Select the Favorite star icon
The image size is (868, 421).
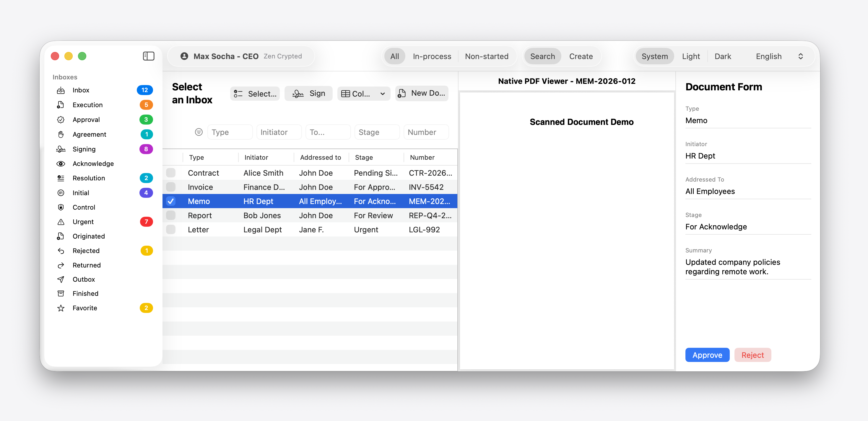pos(61,308)
